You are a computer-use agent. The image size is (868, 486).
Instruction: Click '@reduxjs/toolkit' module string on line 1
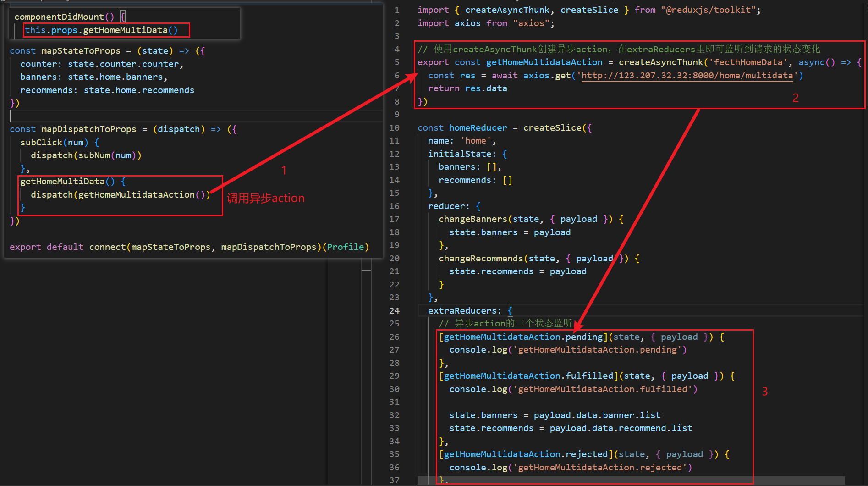[708, 10]
